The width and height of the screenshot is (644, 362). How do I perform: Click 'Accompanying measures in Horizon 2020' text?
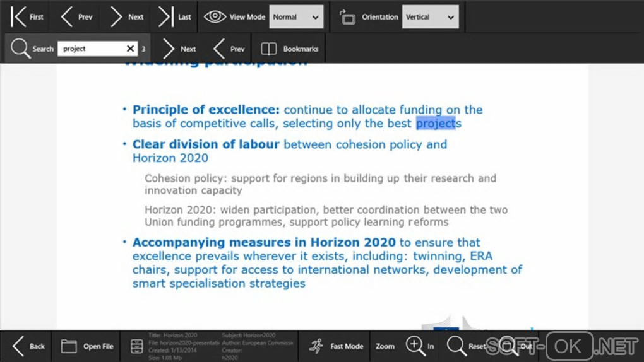coord(264,243)
